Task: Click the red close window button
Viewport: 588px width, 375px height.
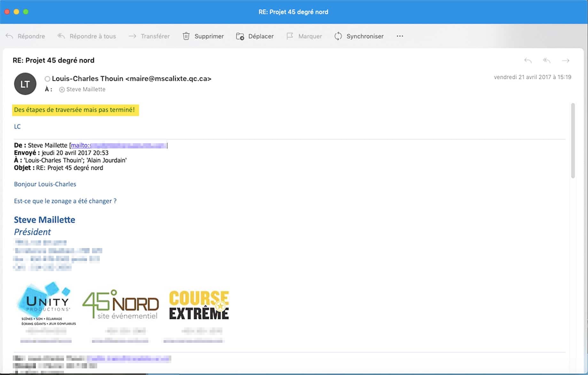Action: point(7,12)
